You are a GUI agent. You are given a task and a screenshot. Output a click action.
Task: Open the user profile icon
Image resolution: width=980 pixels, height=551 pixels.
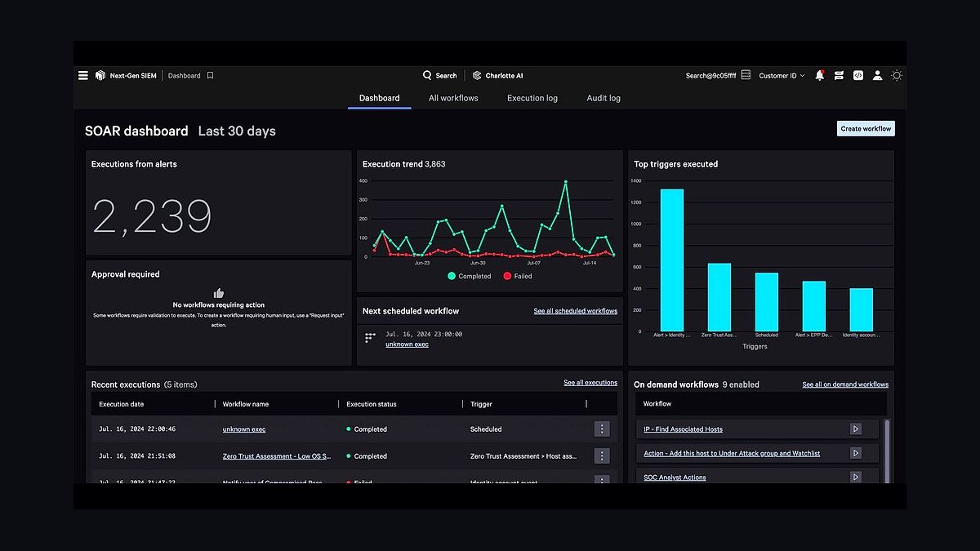pyautogui.click(x=877, y=75)
